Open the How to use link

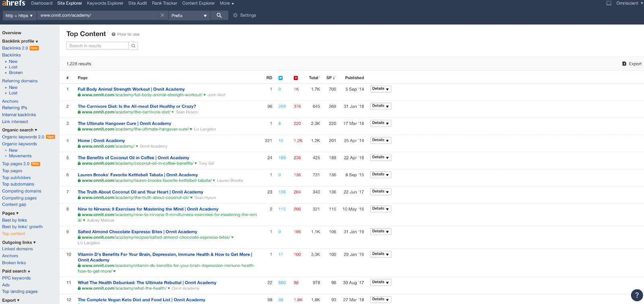[128, 34]
